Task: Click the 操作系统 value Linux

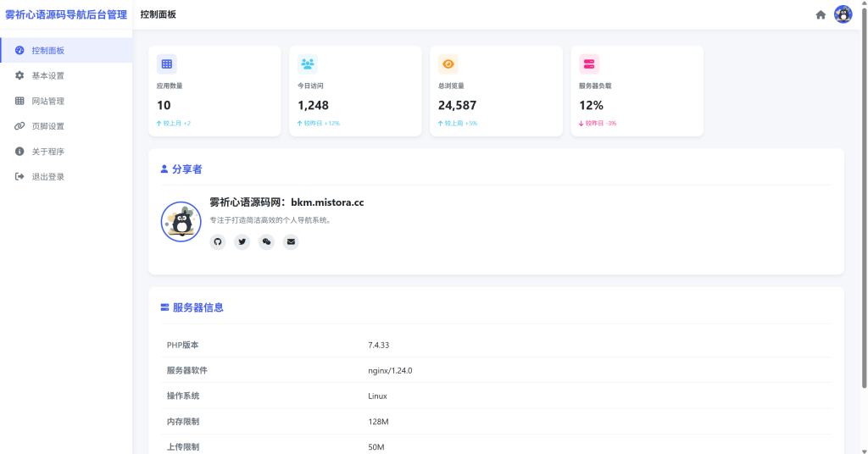Action: (x=377, y=396)
